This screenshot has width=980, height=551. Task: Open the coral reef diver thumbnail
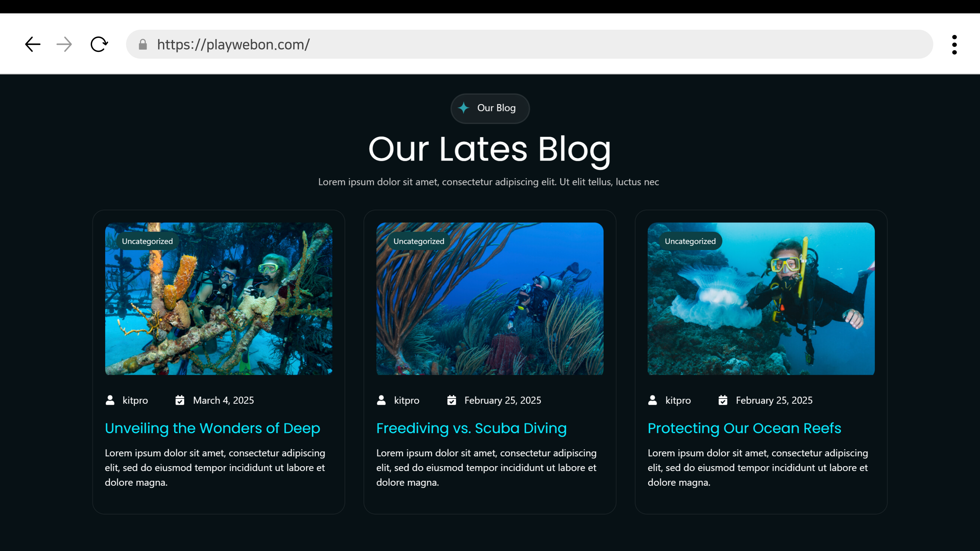pos(490,299)
